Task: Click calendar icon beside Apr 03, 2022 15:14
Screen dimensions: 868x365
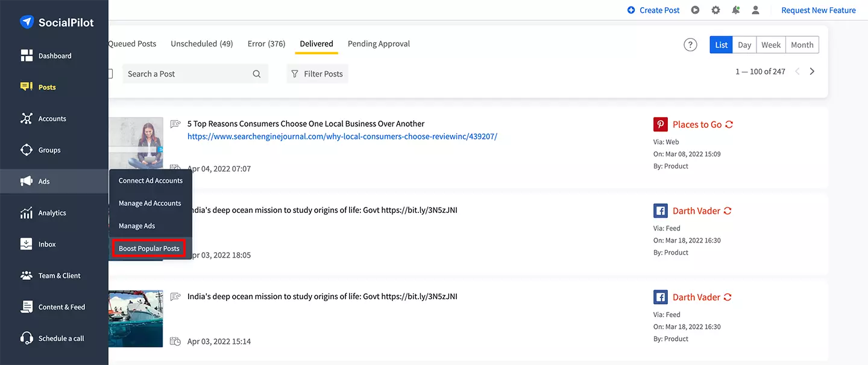Action: pos(175,341)
